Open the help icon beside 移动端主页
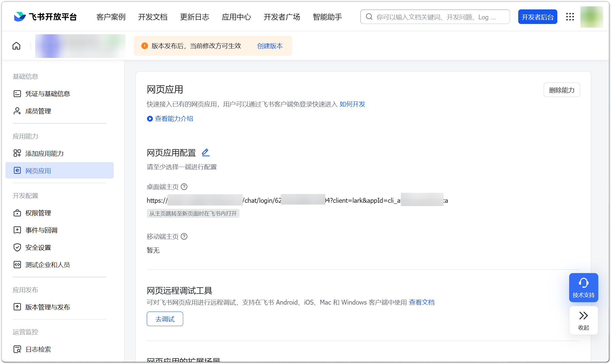 (184, 237)
